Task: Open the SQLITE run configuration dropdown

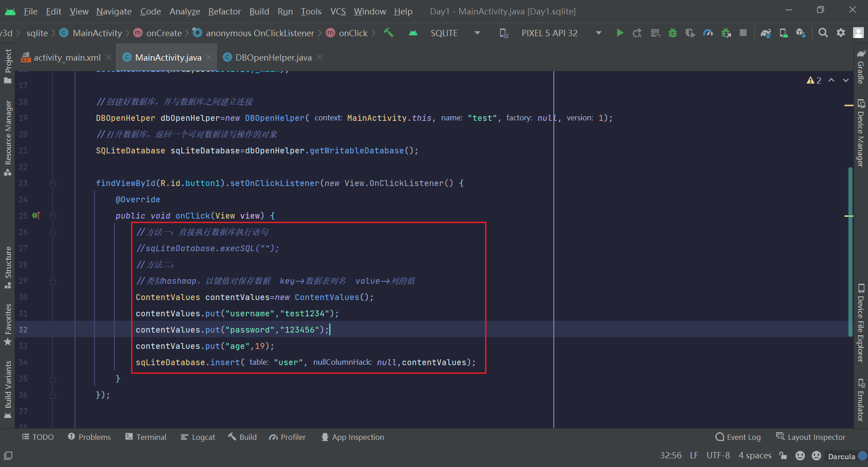Action: point(455,33)
